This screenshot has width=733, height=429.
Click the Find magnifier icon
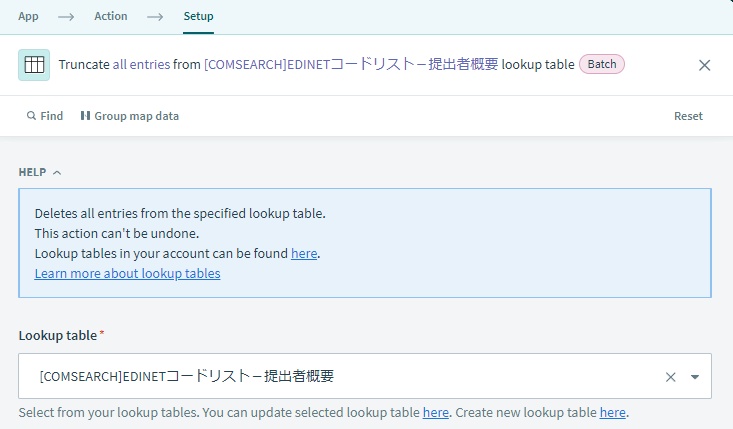point(31,116)
